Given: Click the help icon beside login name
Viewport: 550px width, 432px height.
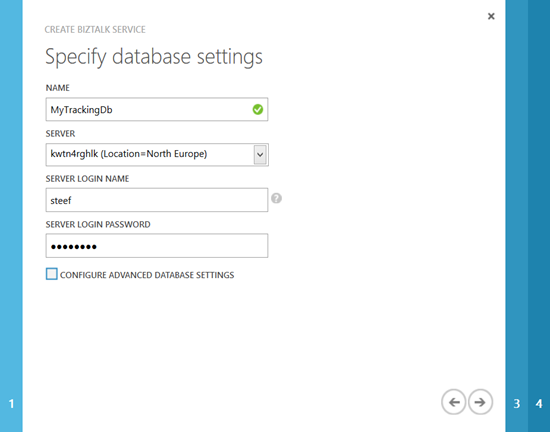Looking at the screenshot, I should (276, 198).
